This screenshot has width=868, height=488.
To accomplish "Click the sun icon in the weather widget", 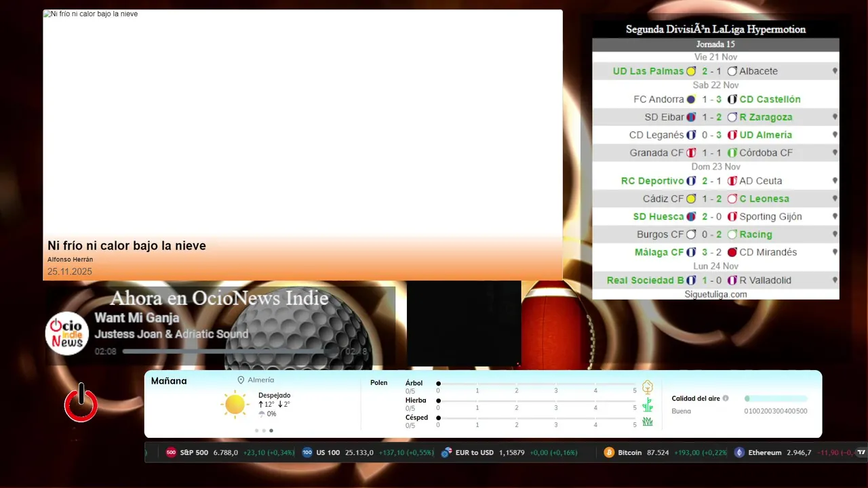I will [x=235, y=405].
